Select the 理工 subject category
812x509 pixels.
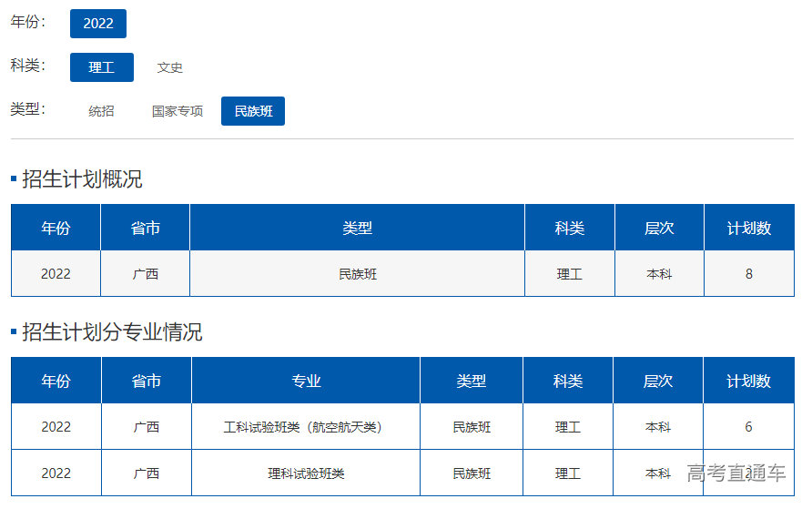101,67
